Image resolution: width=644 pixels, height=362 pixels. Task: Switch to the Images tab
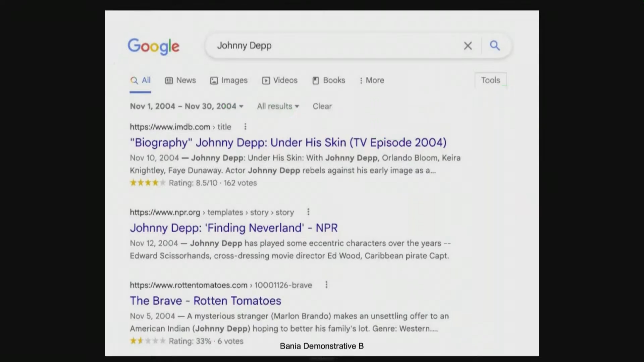pos(229,80)
